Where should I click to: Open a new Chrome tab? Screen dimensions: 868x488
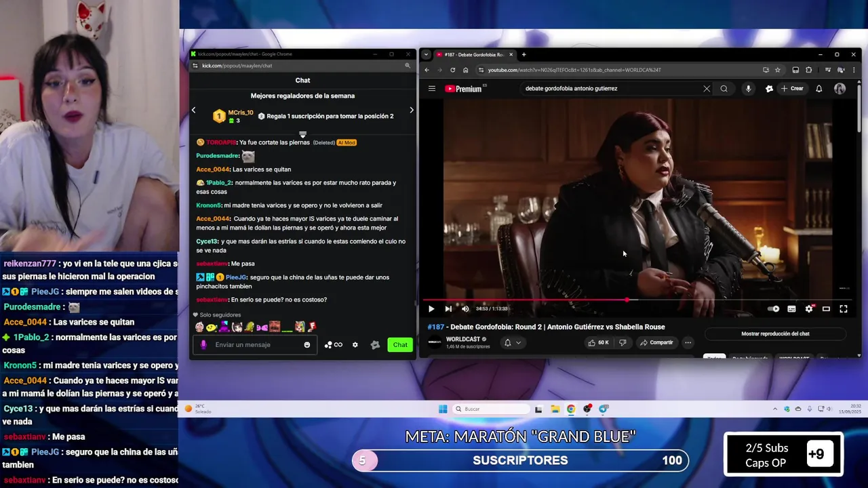tap(524, 55)
